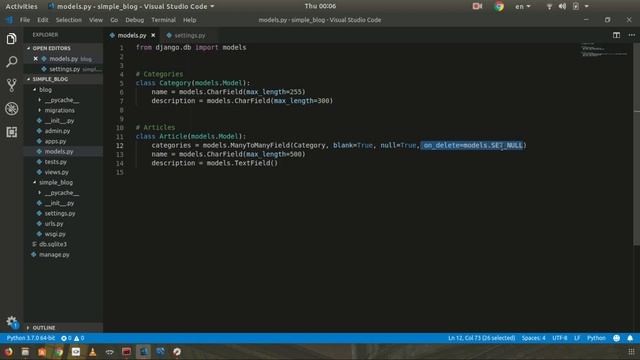Open the volume indicator in top panel
Viewport: 640px width, 360px height.
pyautogui.click(x=562, y=6)
